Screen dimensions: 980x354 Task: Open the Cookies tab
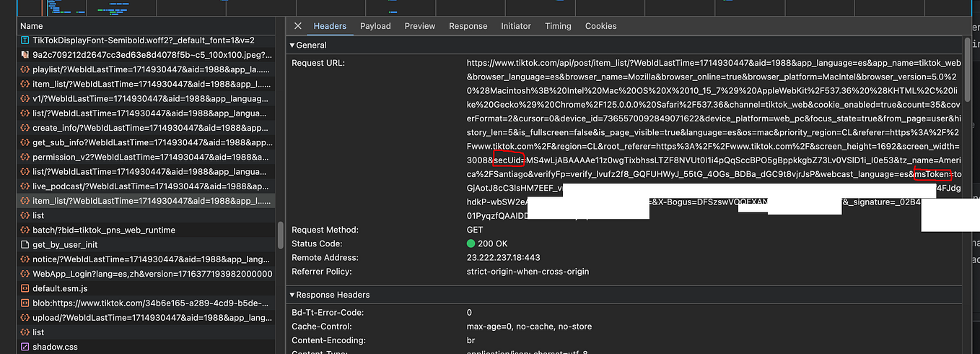[x=600, y=26]
